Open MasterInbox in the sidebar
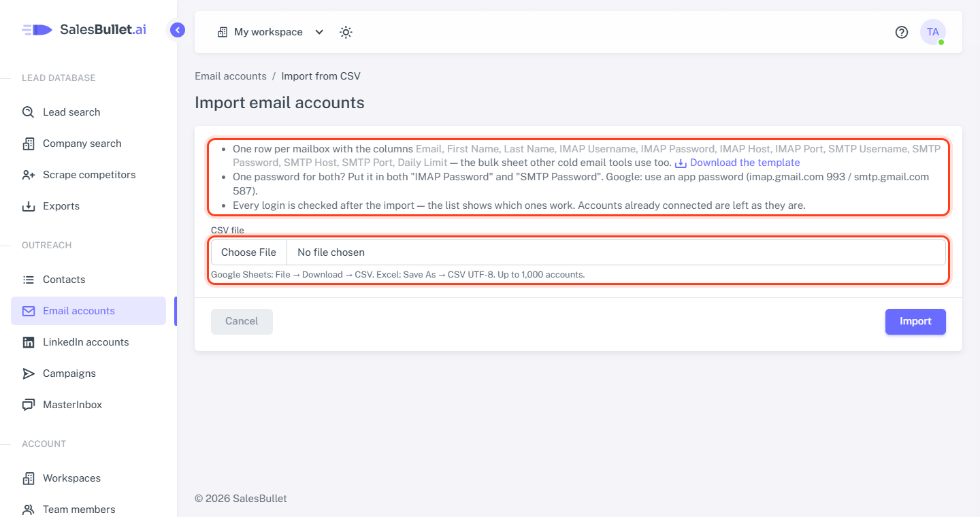Viewport: 980px width, 517px height. point(88,405)
